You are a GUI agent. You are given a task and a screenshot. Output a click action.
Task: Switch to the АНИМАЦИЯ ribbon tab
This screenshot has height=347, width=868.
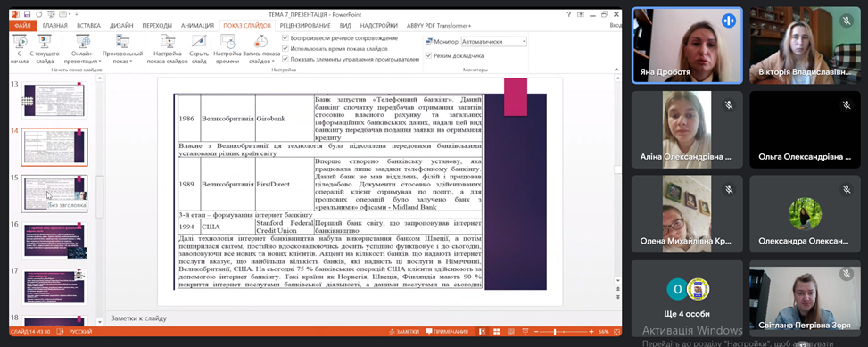coord(197,26)
